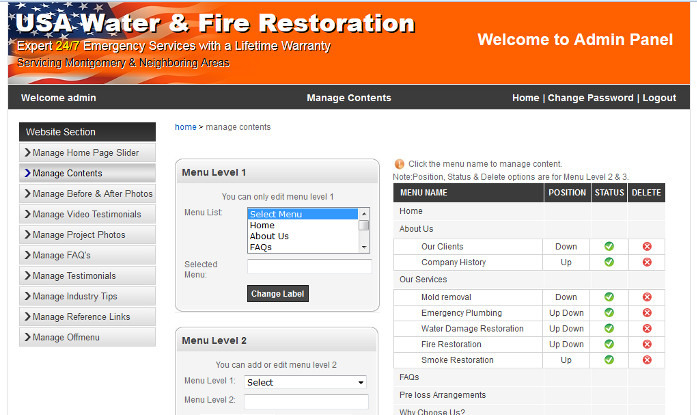Open the Menu Level 1 Select dropdown
Screen dimensions: 697x415
point(306,382)
